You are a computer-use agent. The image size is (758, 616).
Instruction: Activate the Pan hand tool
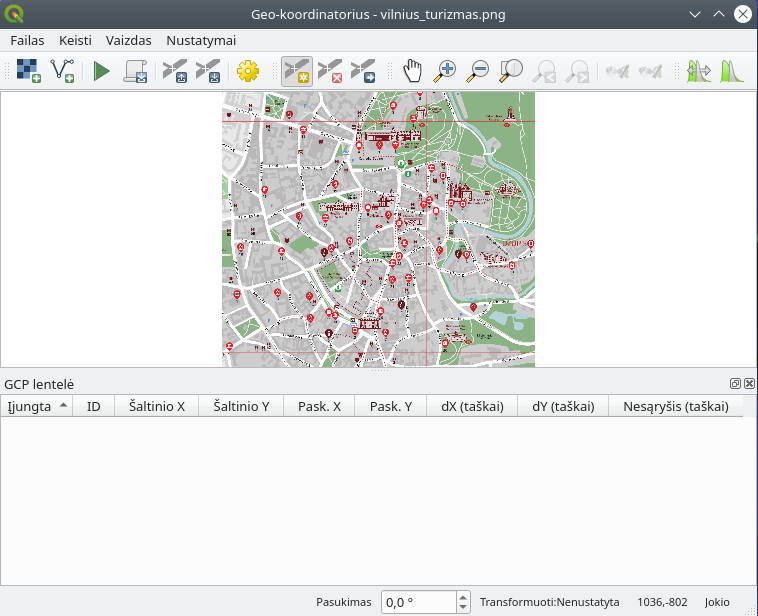(412, 71)
